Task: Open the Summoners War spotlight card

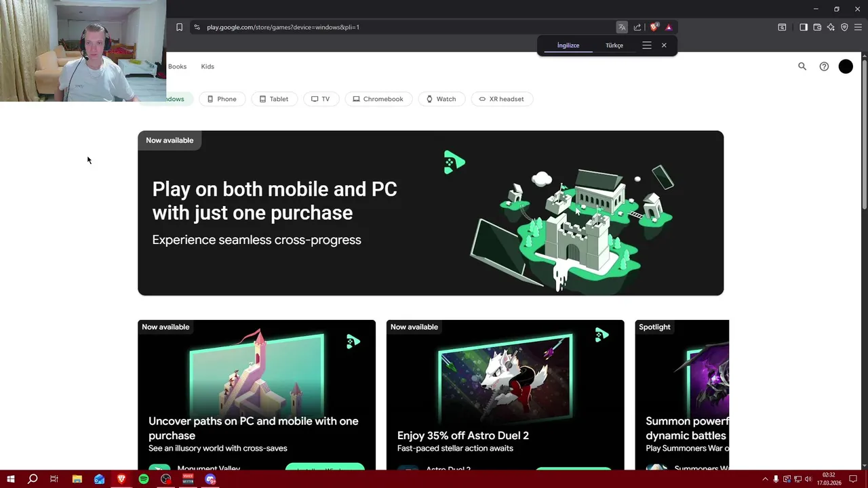Action: (682, 394)
